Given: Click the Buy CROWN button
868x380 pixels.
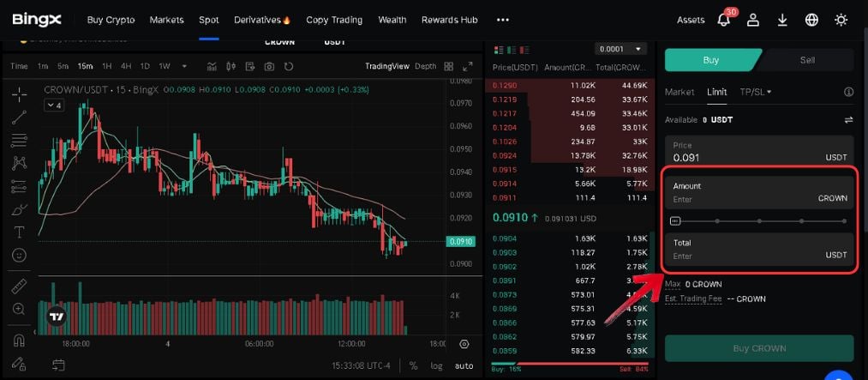Looking at the screenshot, I should (x=759, y=348).
